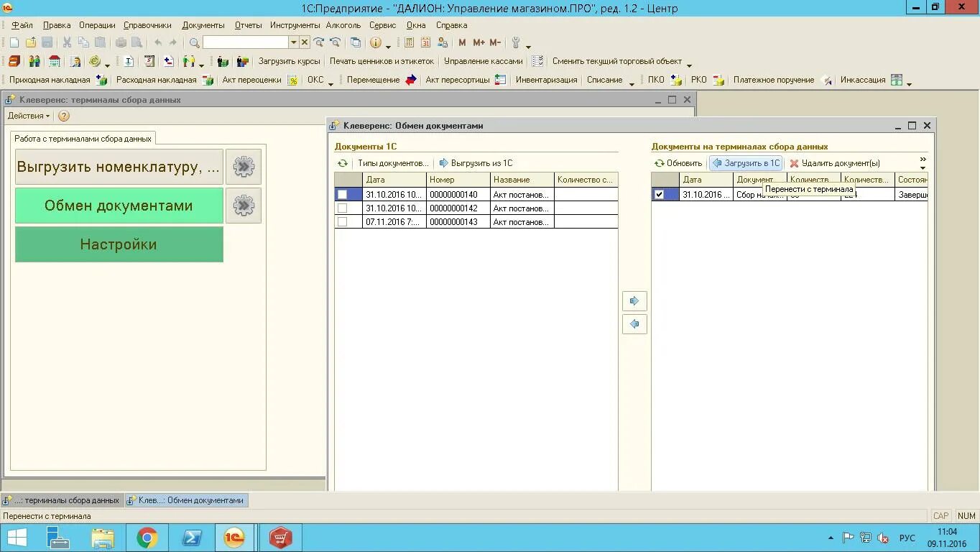The width and height of the screenshot is (980, 552).
Task: Click the yellow info help icon in toolbar
Action: click(x=376, y=42)
